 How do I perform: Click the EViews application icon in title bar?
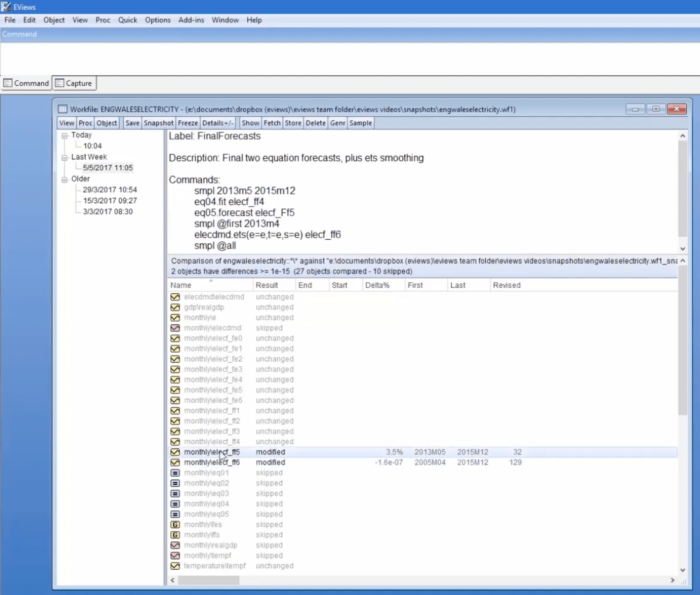(6, 6)
